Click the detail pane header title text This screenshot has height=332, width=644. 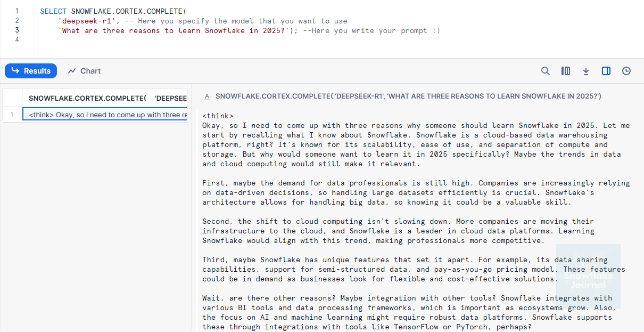point(408,96)
